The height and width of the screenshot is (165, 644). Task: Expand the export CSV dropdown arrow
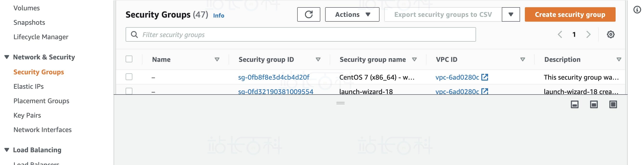[x=510, y=14]
